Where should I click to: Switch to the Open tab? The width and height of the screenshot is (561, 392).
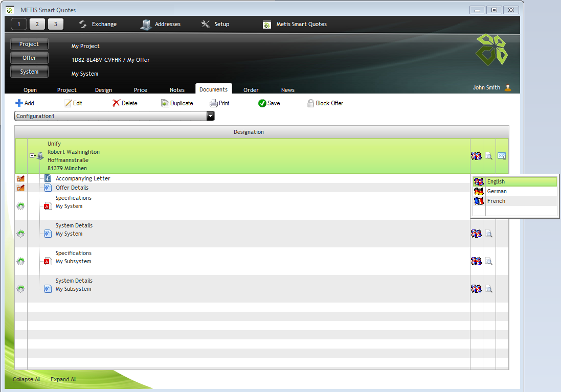(30, 90)
